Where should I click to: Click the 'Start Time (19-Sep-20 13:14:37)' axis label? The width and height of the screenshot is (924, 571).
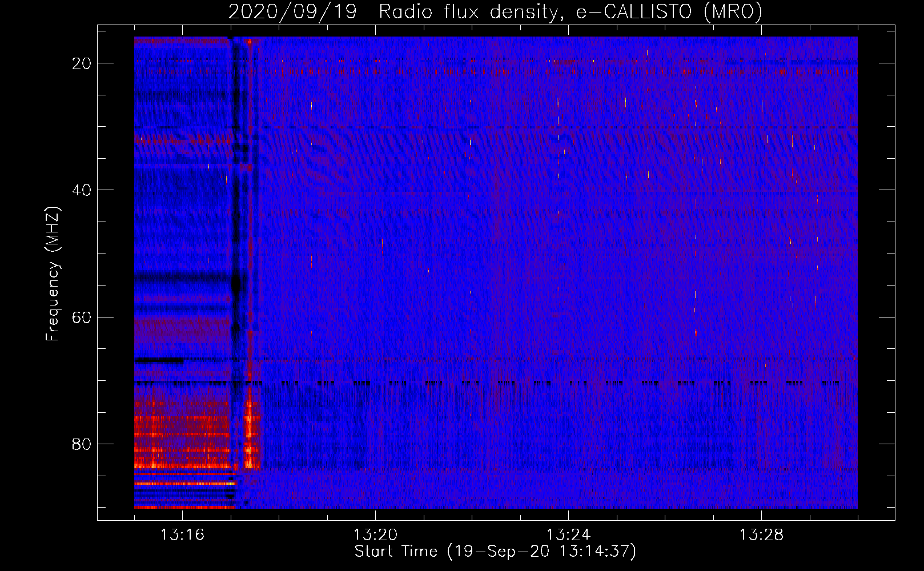[x=495, y=552]
